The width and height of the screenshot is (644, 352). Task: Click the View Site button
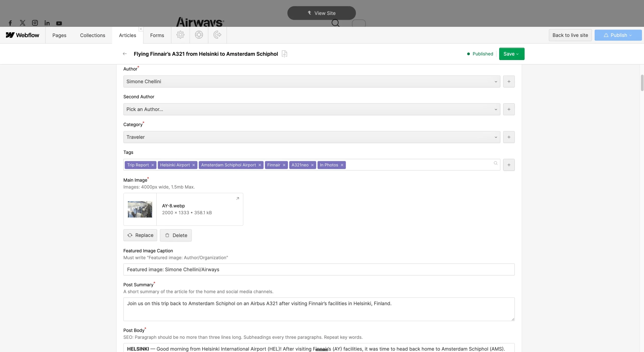321,13
